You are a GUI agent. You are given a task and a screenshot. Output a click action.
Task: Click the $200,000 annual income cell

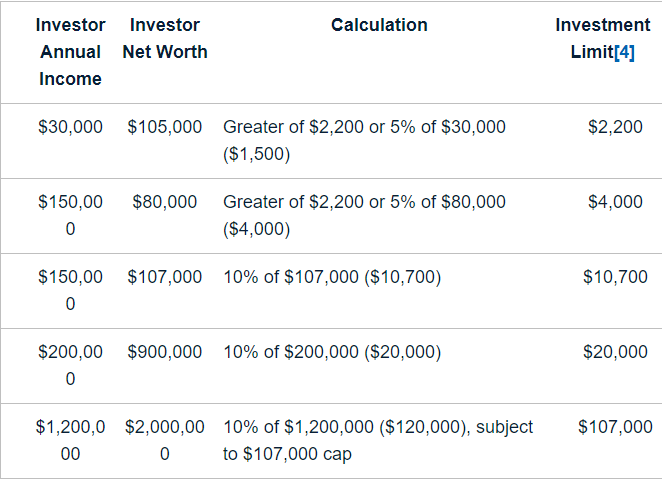click(x=70, y=365)
